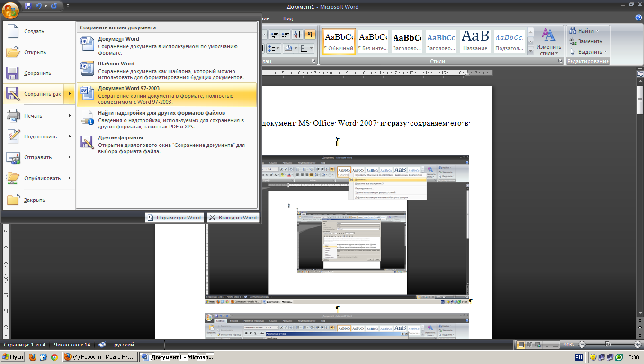This screenshot has width=644, height=364.
Task: Click the Найти button
Action: point(581,31)
